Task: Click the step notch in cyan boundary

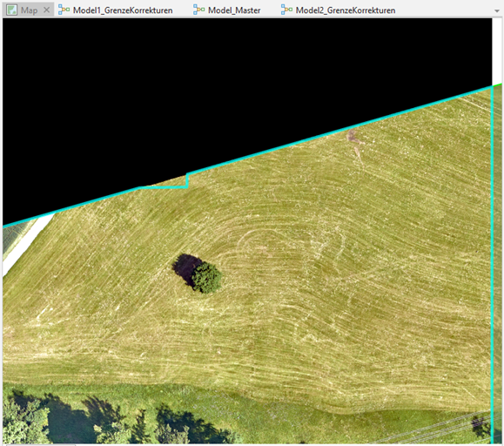Action: [187, 181]
